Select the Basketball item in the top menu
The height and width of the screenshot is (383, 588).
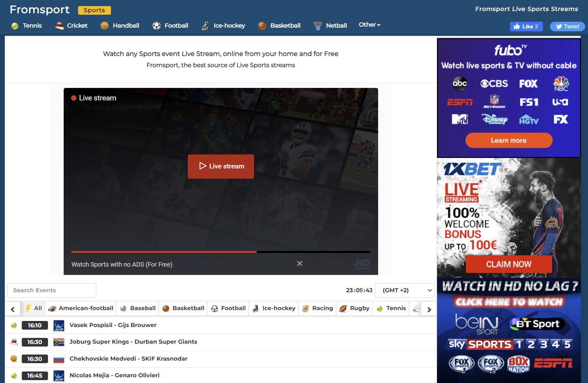[x=279, y=25]
